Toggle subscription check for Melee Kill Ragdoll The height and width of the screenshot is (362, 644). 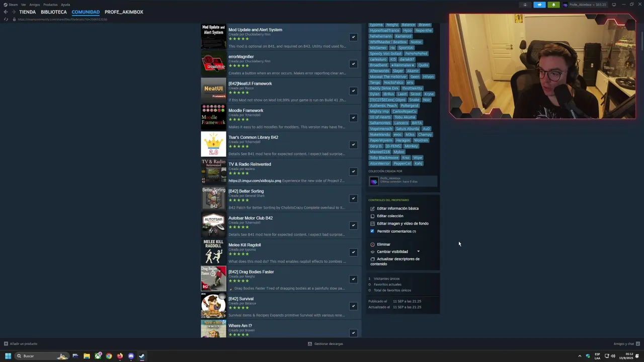(x=353, y=252)
